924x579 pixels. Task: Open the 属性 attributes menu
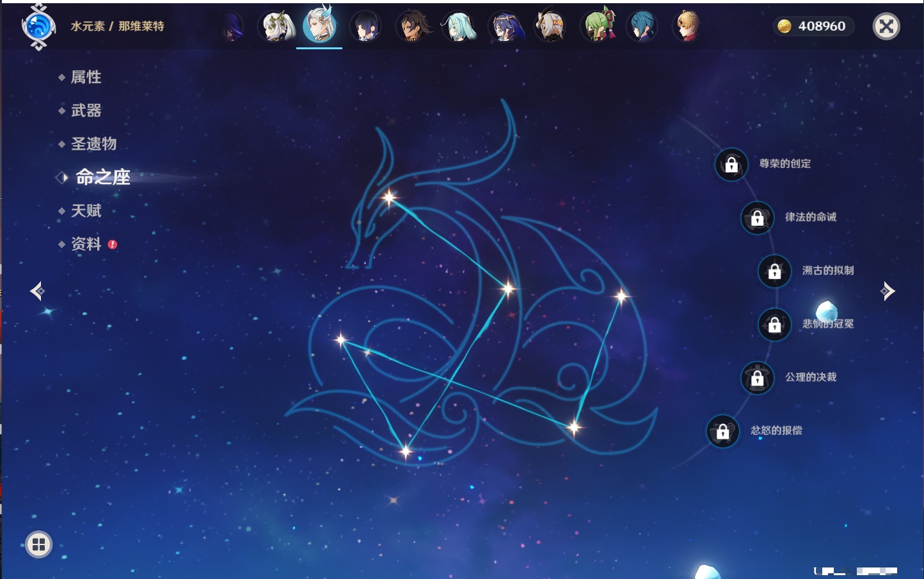[86, 77]
